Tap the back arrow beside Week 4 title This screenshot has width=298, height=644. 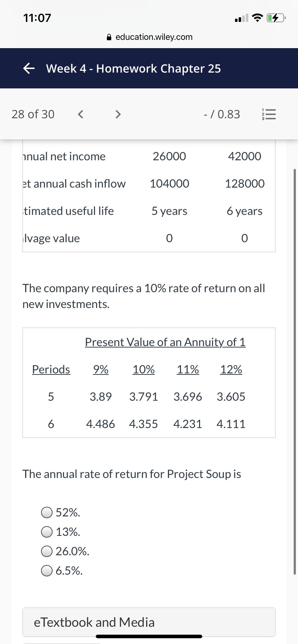[29, 68]
